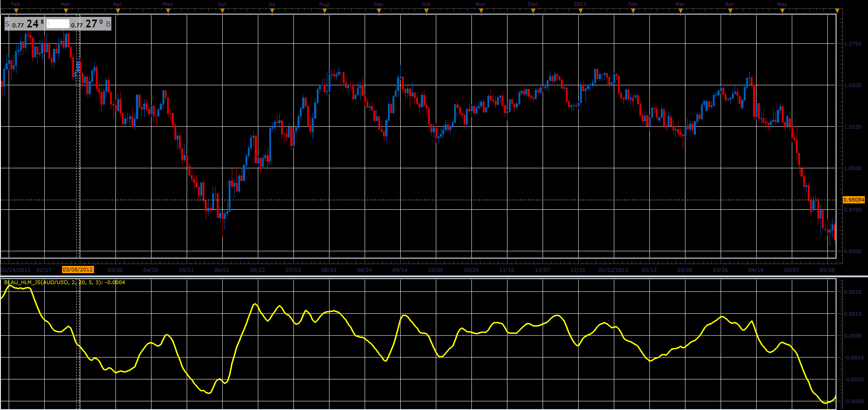Click the orange marker under Jul

pos(272,11)
